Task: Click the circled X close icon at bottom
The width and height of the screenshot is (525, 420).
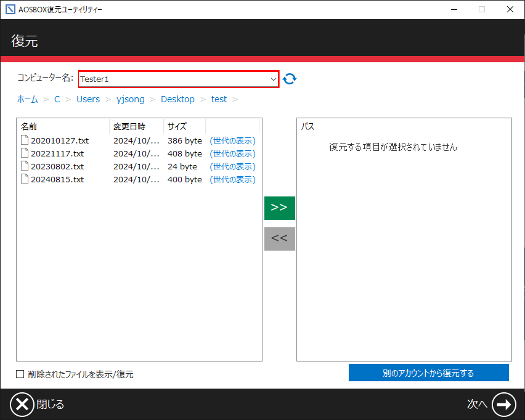Action: 22,404
